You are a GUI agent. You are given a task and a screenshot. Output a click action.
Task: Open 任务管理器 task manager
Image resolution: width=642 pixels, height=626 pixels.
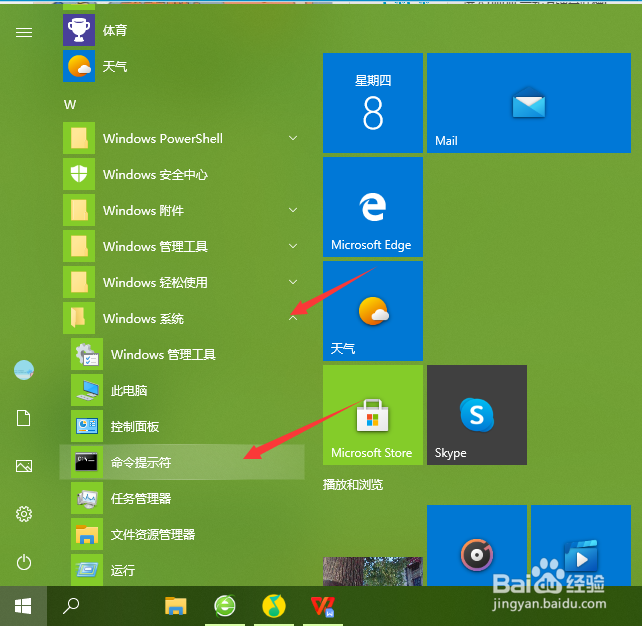(x=183, y=498)
